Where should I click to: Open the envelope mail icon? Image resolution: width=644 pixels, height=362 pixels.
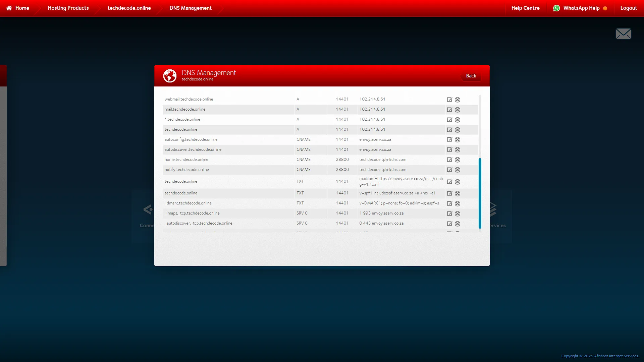(x=623, y=34)
